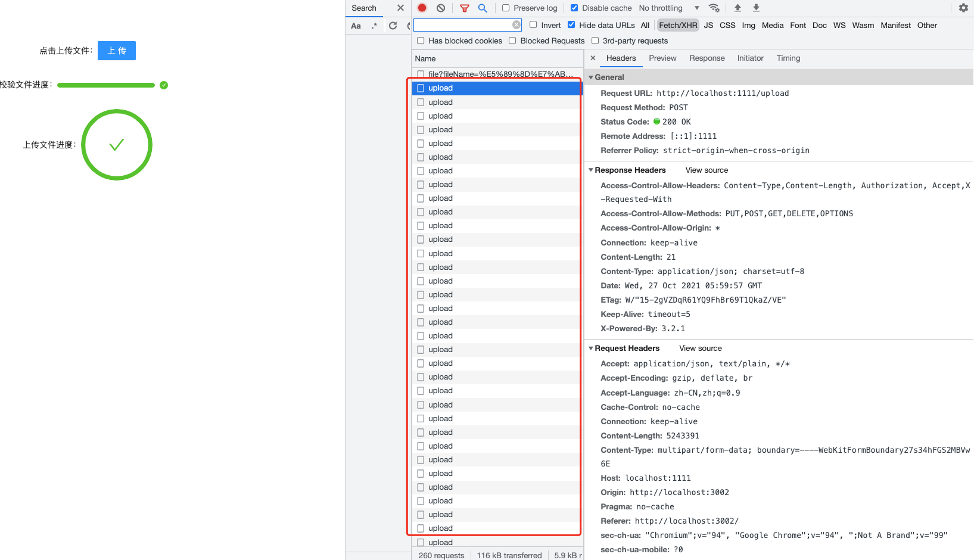
Task: Open the Timing tab
Action: click(788, 58)
